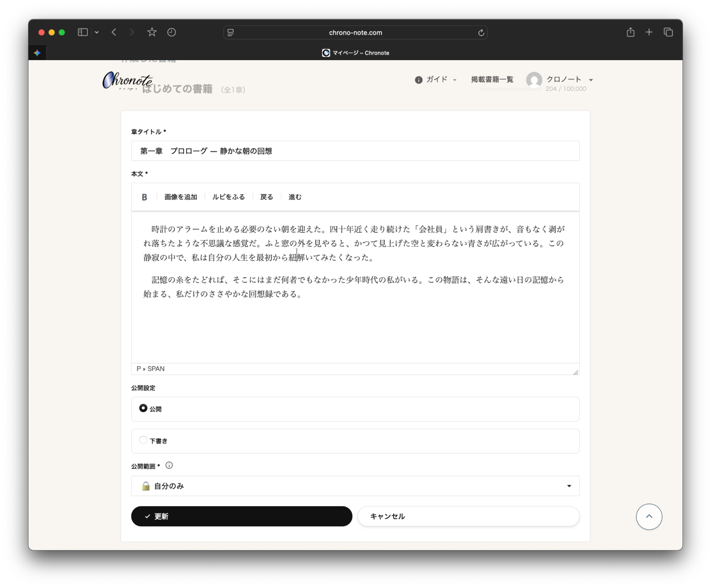Expand the ガイド dropdown menu

tap(436, 80)
